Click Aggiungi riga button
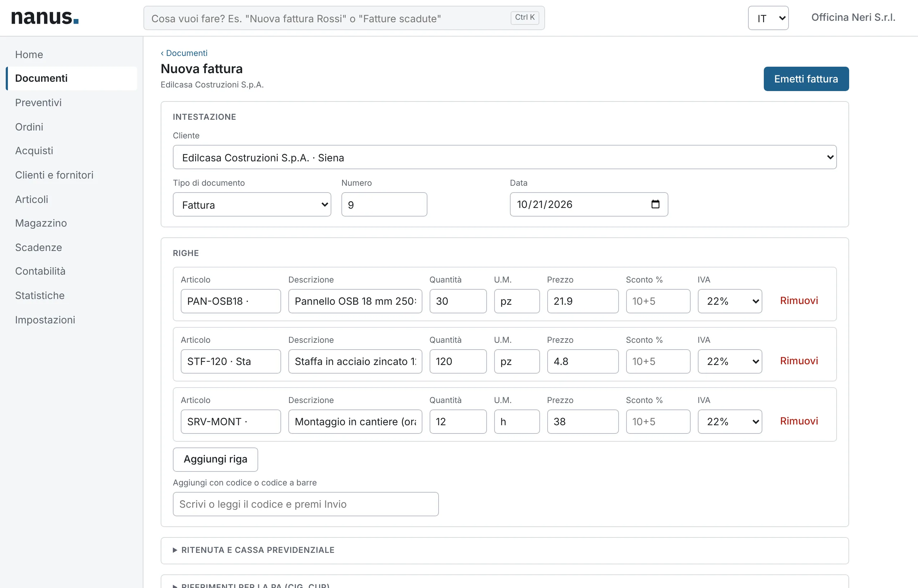918x588 pixels. coord(216,460)
